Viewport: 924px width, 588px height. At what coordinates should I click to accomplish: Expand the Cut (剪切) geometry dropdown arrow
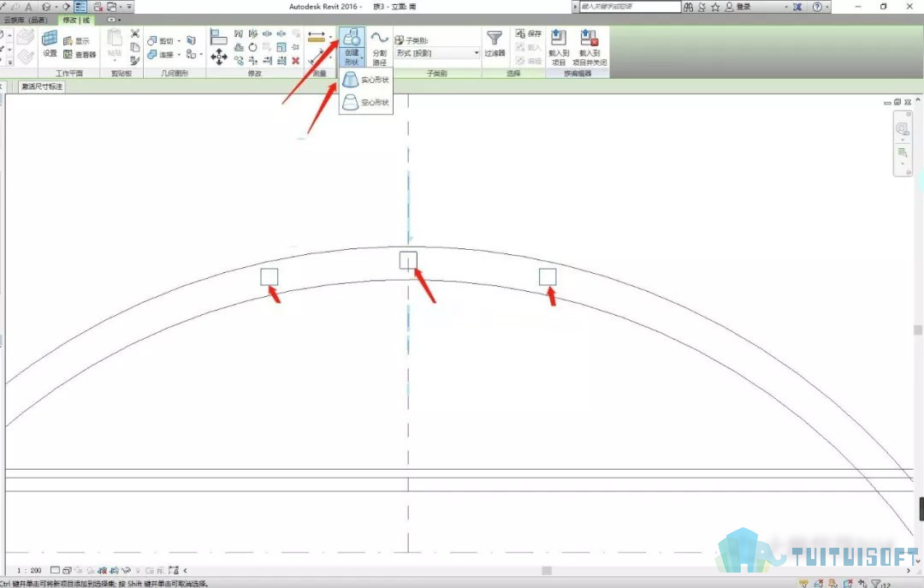[179, 41]
